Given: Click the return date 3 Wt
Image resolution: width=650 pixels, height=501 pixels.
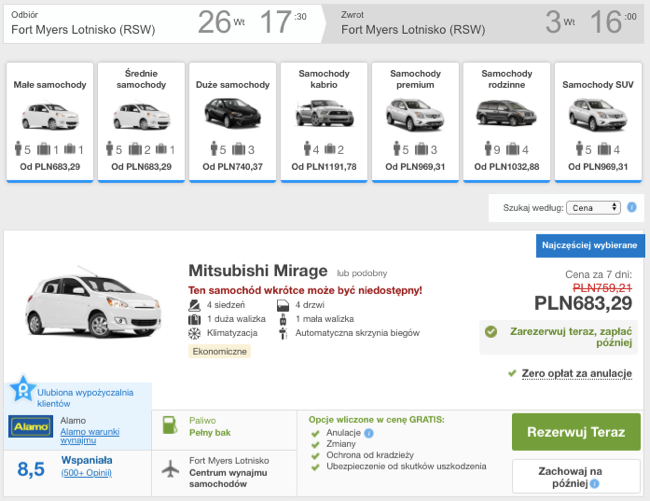Looking at the screenshot, I should pyautogui.click(x=560, y=22).
